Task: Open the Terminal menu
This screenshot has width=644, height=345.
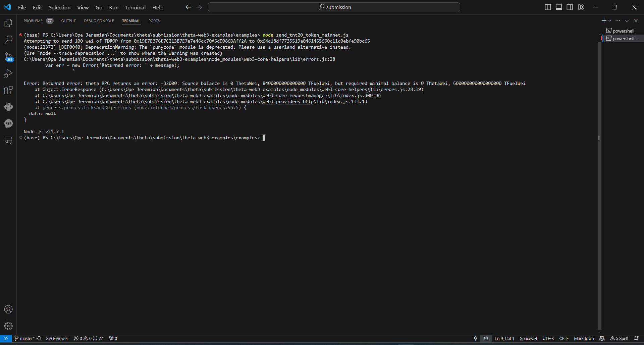Action: 135,7
